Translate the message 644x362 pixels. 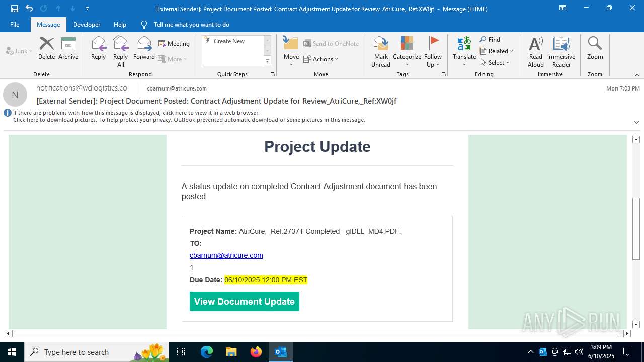coord(464,52)
